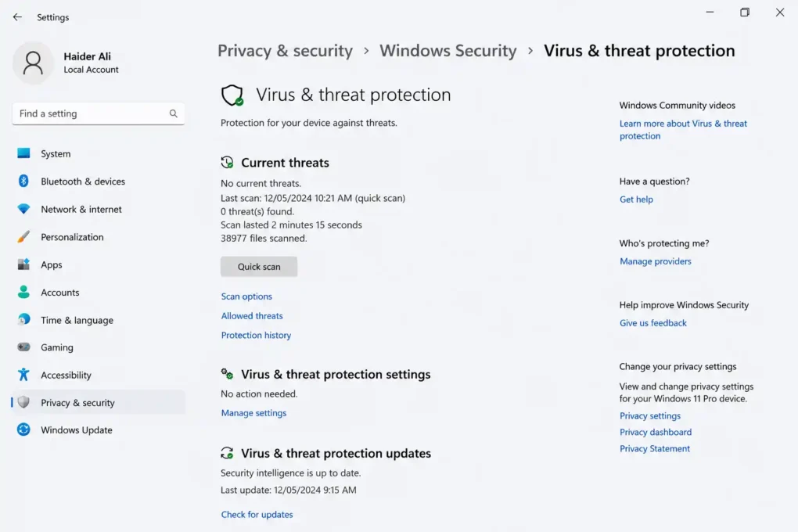Click the Haider Ali profile avatar
Screen dimensions: 798x532
pos(33,63)
